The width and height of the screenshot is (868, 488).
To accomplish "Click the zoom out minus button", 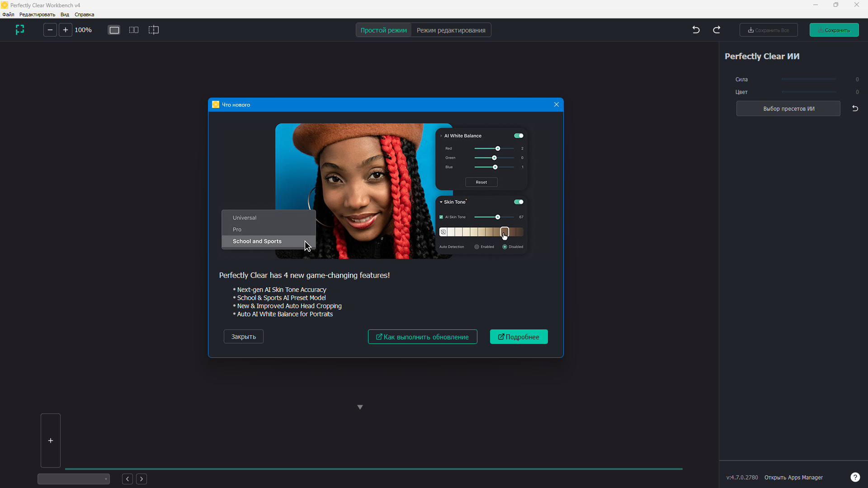I will 50,30.
